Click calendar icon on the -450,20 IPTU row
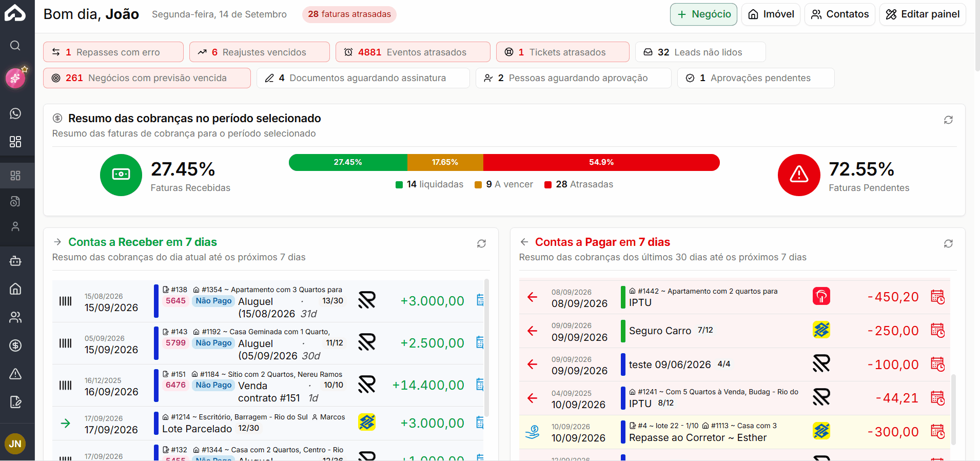 937,297
